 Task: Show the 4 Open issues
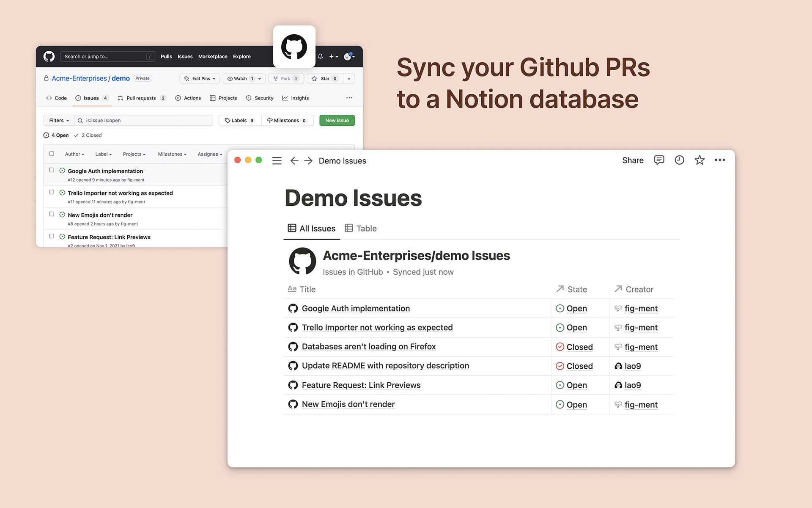tap(56, 135)
